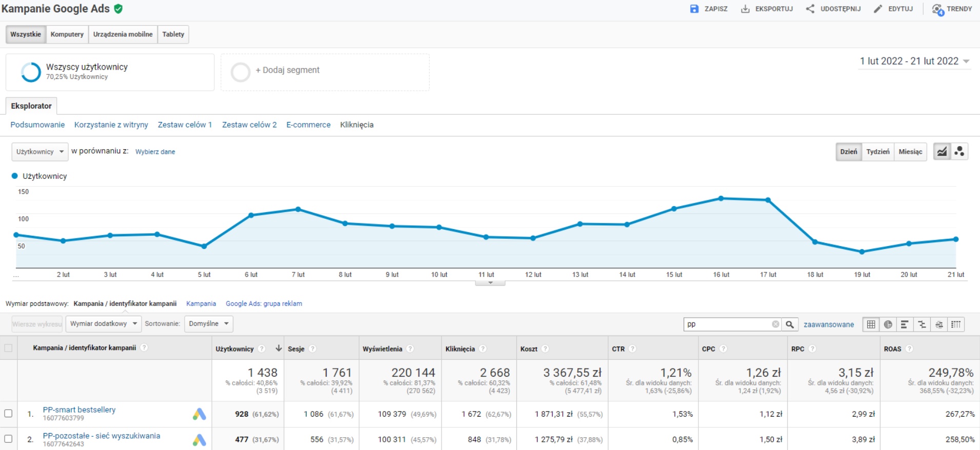Select the pie chart table view icon
Viewport: 980px width, 450px height.
click(888, 324)
